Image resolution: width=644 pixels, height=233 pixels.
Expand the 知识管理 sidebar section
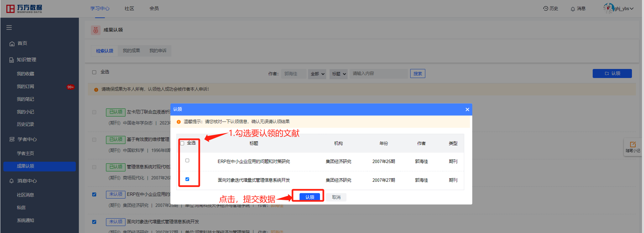tap(26, 60)
